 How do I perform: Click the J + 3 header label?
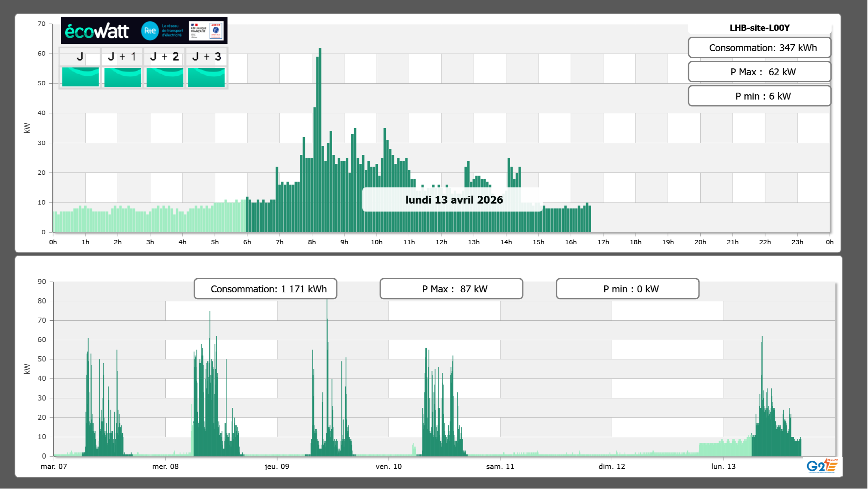pyautogui.click(x=206, y=57)
